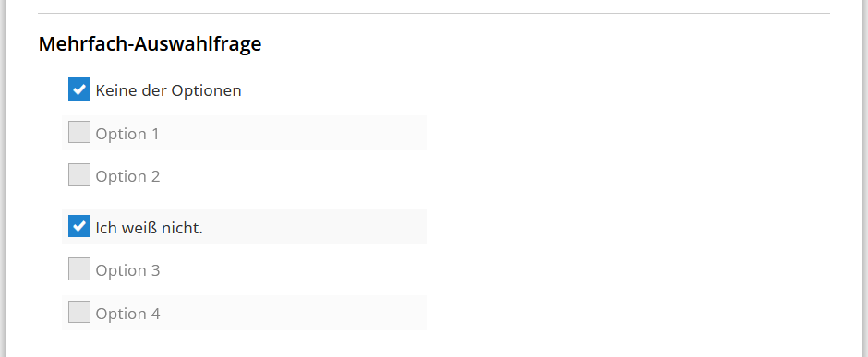Click the greyed "Option 4" label
The image size is (868, 357).
[x=127, y=314]
